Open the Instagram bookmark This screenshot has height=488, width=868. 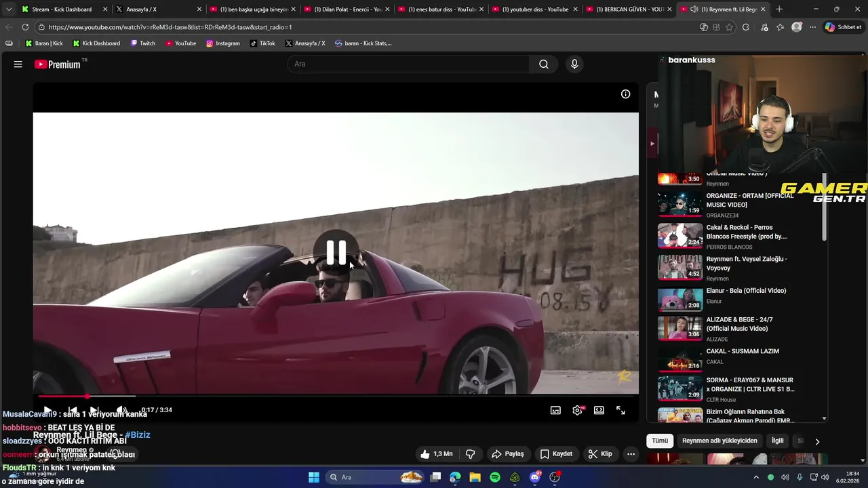point(223,43)
